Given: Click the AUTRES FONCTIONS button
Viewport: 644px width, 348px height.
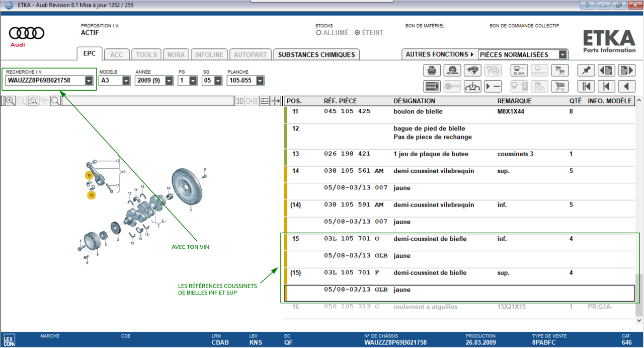Looking at the screenshot, I should point(440,54).
